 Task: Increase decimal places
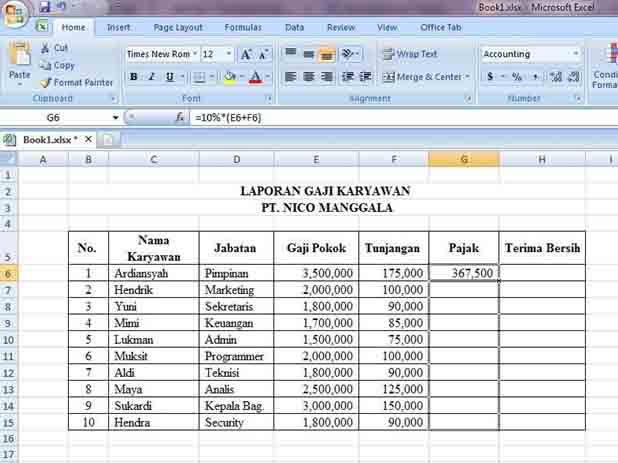[556, 77]
